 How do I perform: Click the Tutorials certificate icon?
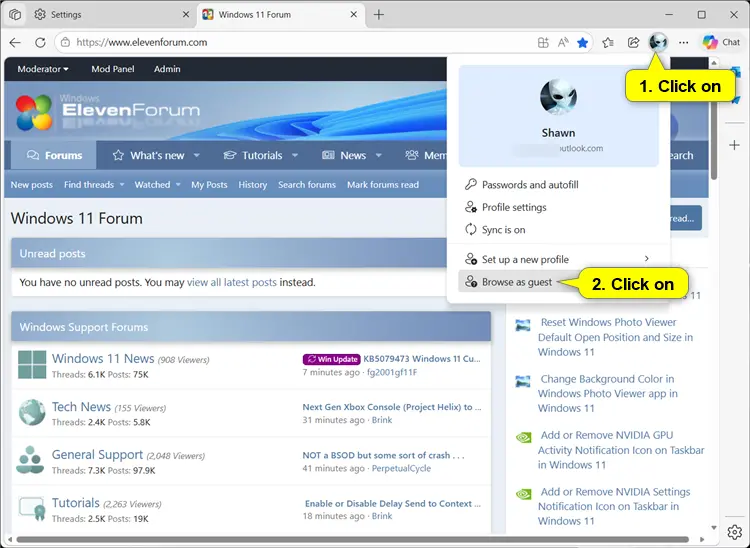coord(32,509)
